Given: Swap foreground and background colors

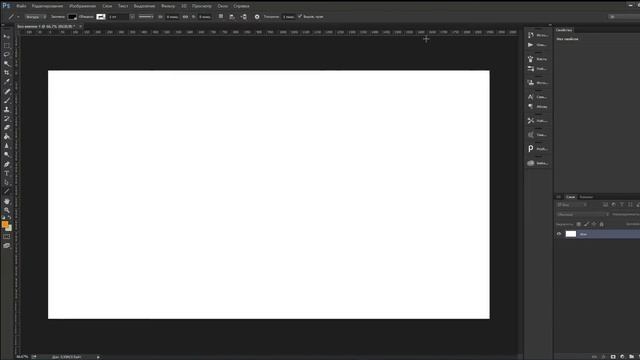Looking at the screenshot, I should point(9,218).
